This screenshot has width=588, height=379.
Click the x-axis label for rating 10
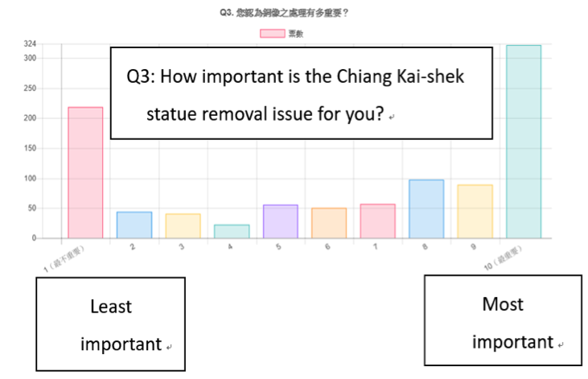[x=503, y=258]
